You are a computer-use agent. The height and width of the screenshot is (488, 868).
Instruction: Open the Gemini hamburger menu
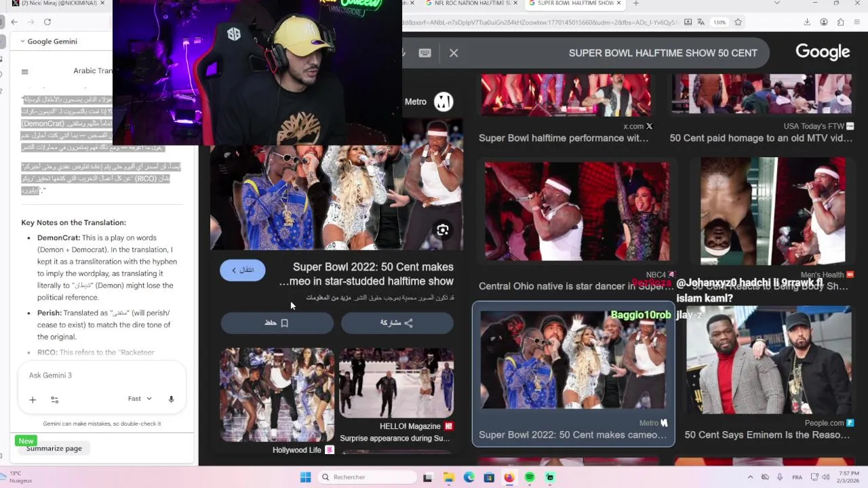(25, 72)
